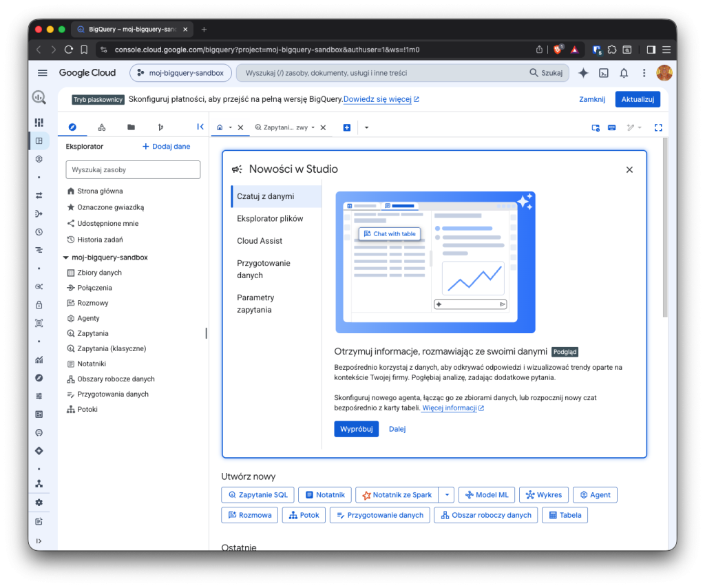This screenshot has height=588, width=705.
Task: Create new Wykres
Action: tap(544, 495)
